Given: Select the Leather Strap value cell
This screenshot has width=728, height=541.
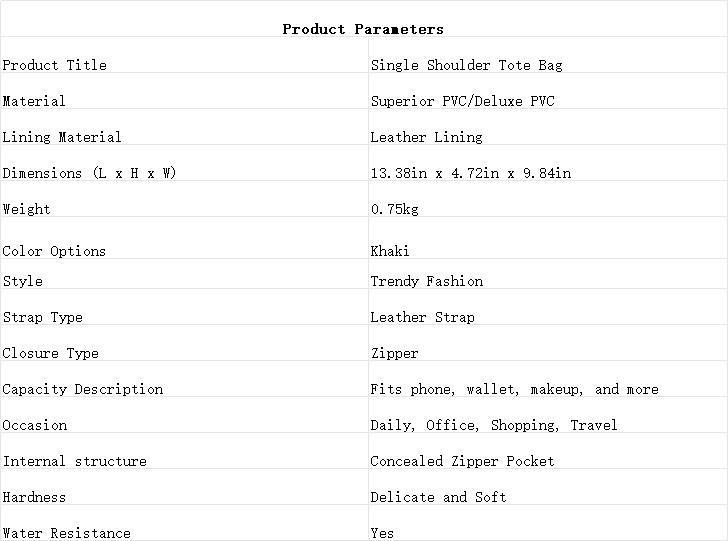Looking at the screenshot, I should 548,307.
